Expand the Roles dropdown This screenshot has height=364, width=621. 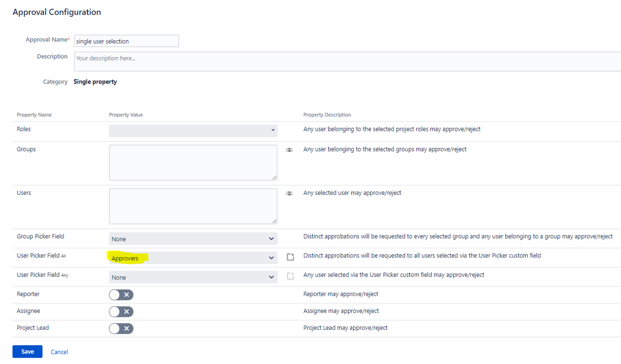tap(193, 130)
